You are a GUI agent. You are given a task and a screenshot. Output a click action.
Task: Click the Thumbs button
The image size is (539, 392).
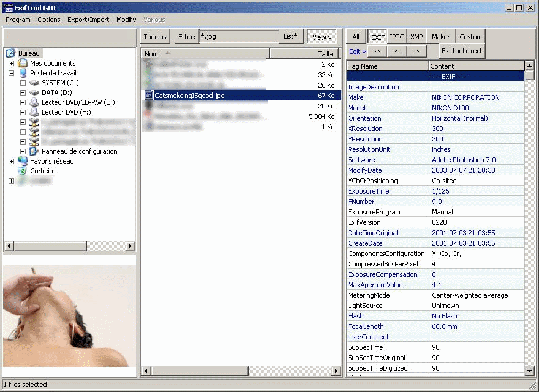tap(155, 37)
